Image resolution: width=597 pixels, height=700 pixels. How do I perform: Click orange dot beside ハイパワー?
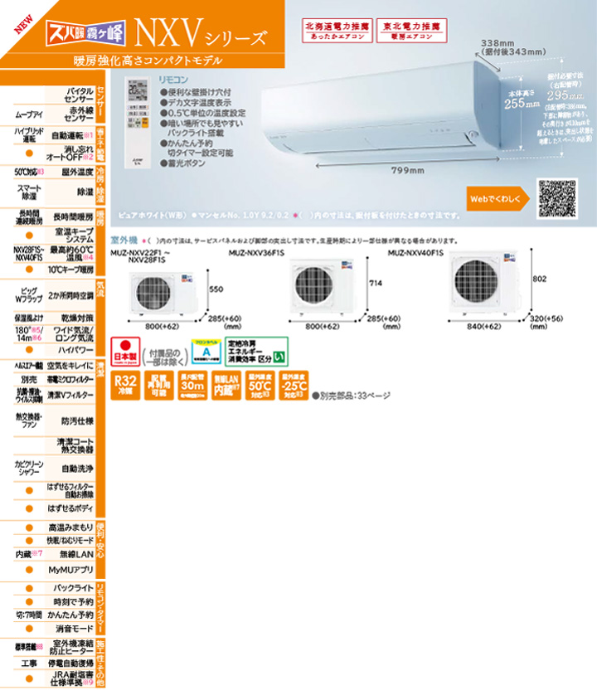click(30, 349)
